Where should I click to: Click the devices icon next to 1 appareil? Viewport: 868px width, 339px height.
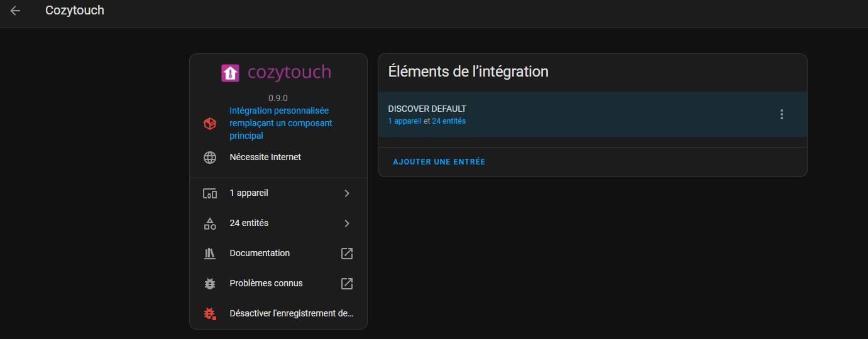click(210, 193)
